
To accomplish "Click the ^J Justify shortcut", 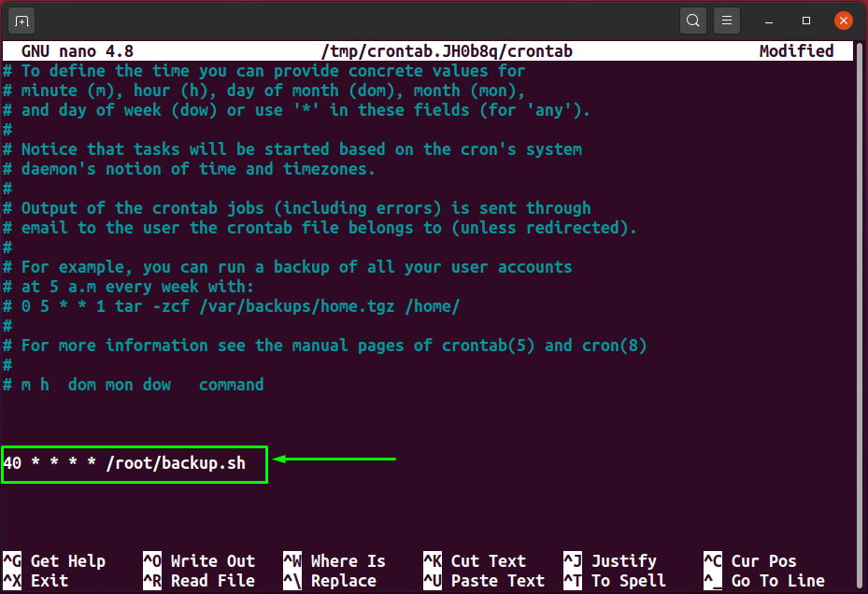I will [x=610, y=560].
